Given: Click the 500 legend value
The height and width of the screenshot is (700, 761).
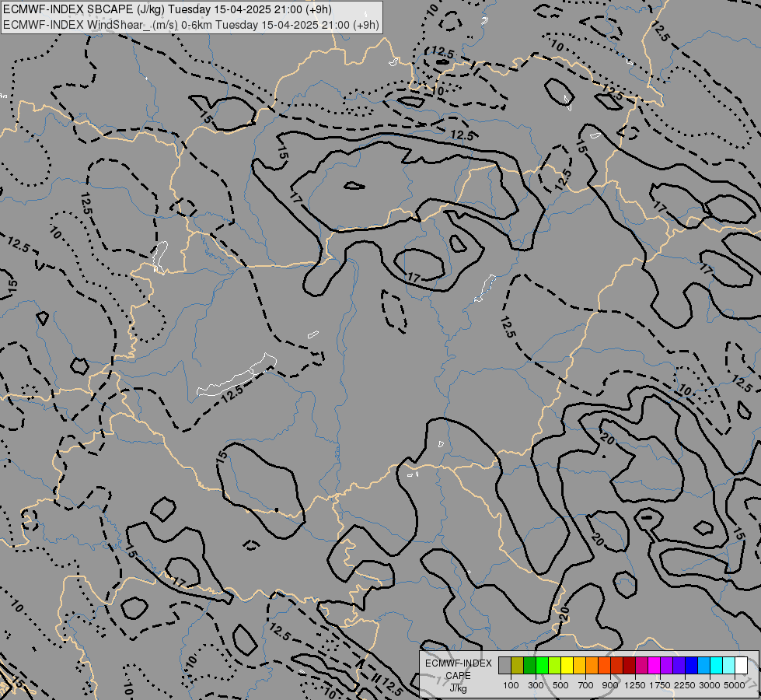Looking at the screenshot, I should tap(560, 685).
